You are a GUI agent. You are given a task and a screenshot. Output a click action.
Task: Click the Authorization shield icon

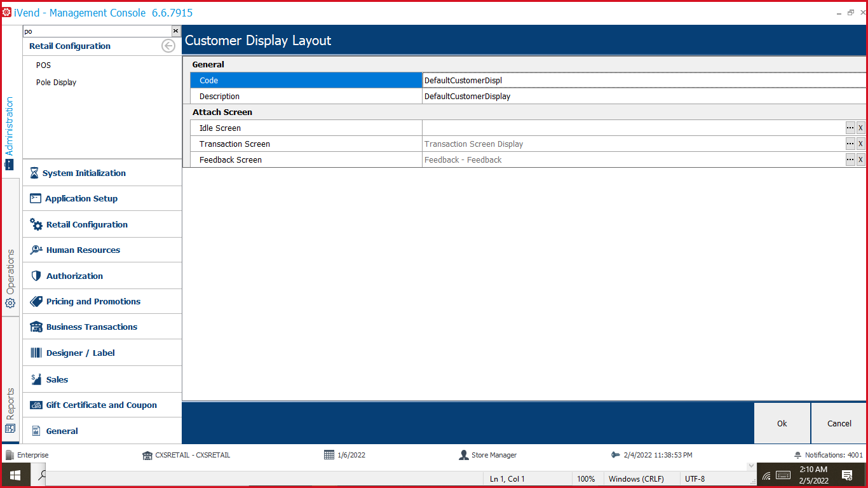point(36,276)
